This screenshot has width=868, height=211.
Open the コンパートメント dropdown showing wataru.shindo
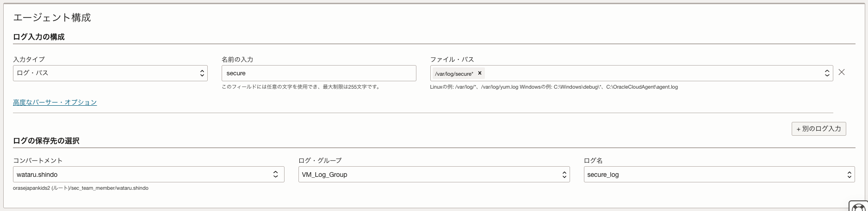click(x=149, y=175)
